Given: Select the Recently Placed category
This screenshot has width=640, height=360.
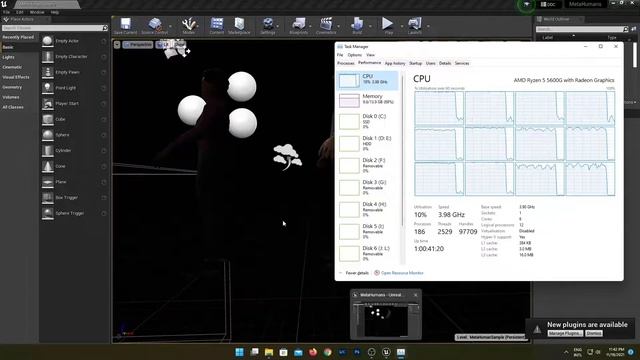Looking at the screenshot, I should pyautogui.click(x=19, y=37).
